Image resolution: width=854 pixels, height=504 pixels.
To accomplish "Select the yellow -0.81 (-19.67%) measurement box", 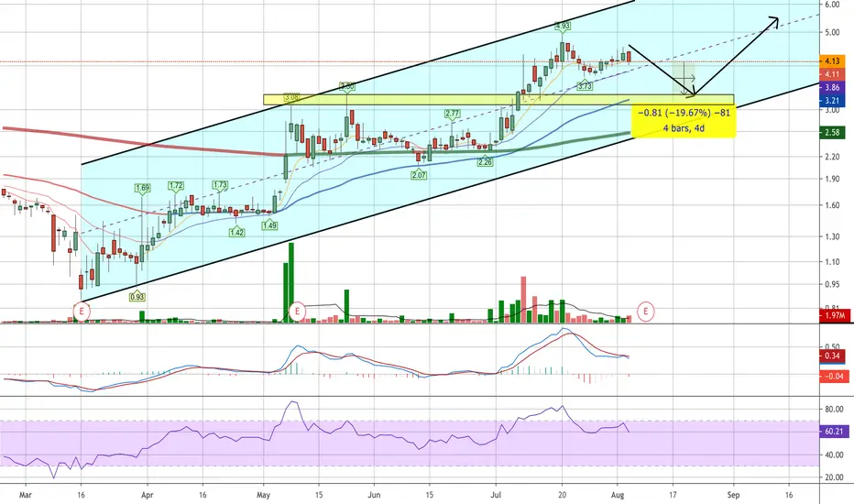I will pos(684,121).
